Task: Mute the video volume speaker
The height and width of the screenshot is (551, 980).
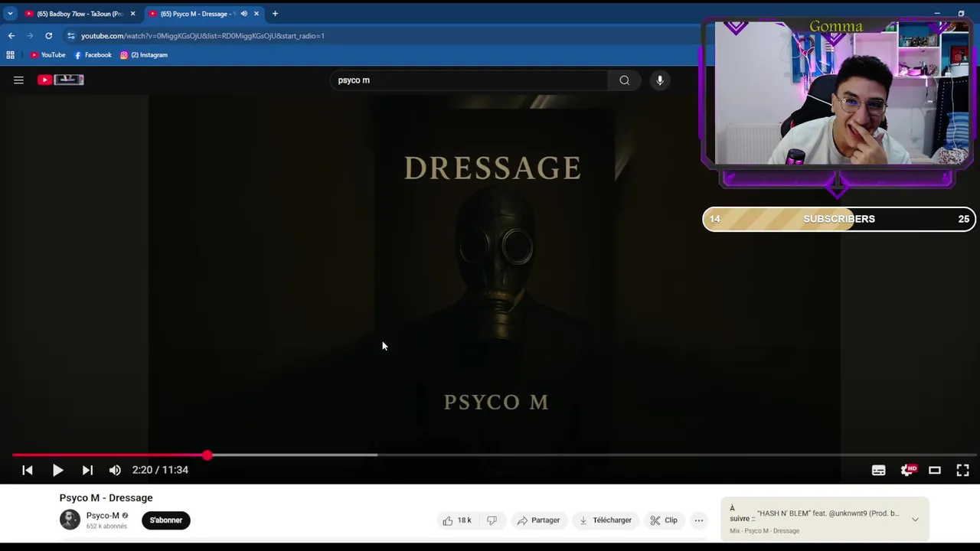Action: 115,470
